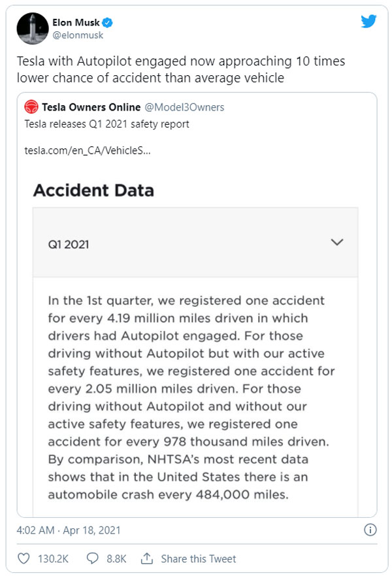Open the tesla.com/en_CA link
392x582 pixels.
pos(88,150)
